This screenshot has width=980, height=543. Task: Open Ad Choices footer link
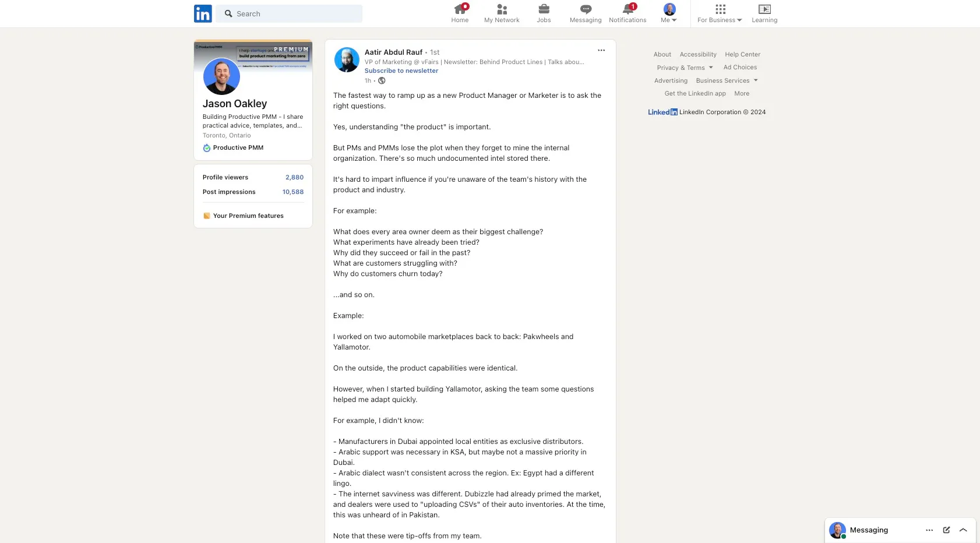tap(741, 68)
